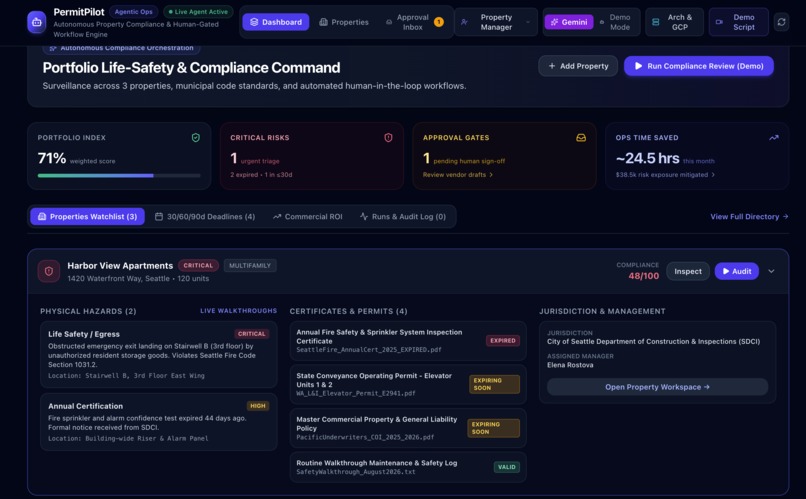
Task: Click the pulse icon on Runs & Audit Log tab
Action: click(x=364, y=217)
